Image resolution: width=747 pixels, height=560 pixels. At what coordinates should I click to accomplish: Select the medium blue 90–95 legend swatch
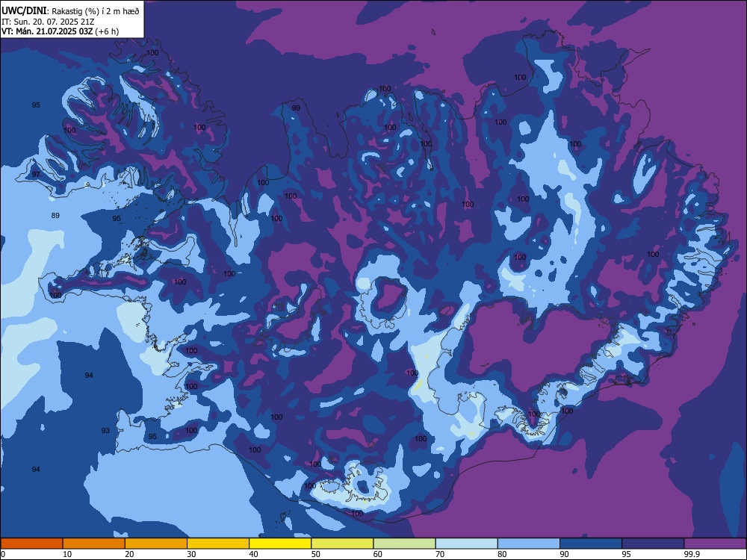[591, 544]
